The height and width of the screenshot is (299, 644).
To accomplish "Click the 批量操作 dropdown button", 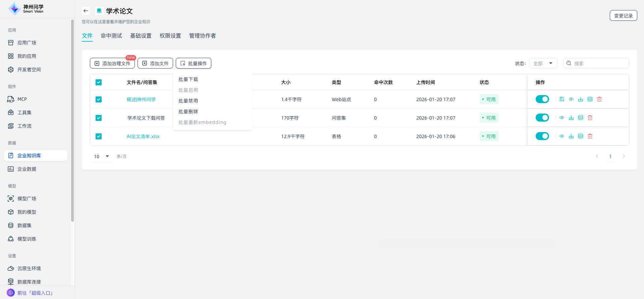I will coord(194,63).
